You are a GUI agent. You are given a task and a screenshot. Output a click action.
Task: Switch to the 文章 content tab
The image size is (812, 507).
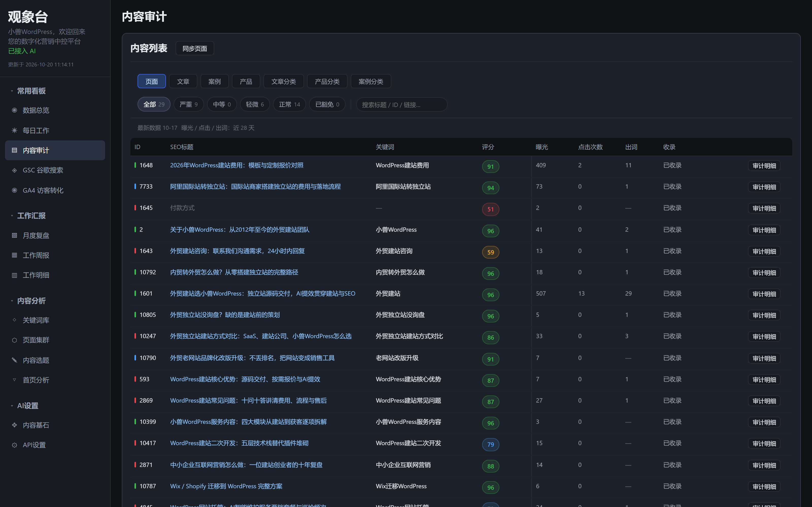coord(183,81)
